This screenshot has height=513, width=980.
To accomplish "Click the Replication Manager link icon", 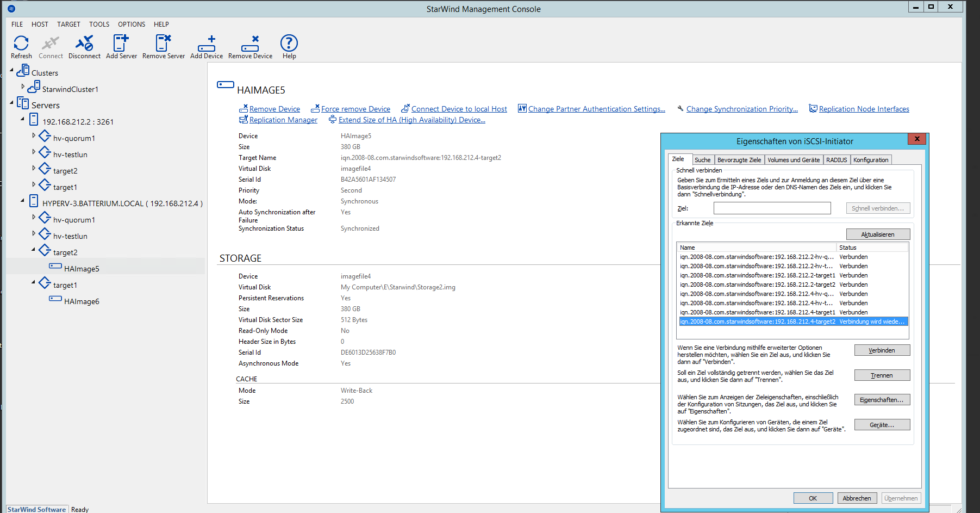I will click(x=244, y=120).
